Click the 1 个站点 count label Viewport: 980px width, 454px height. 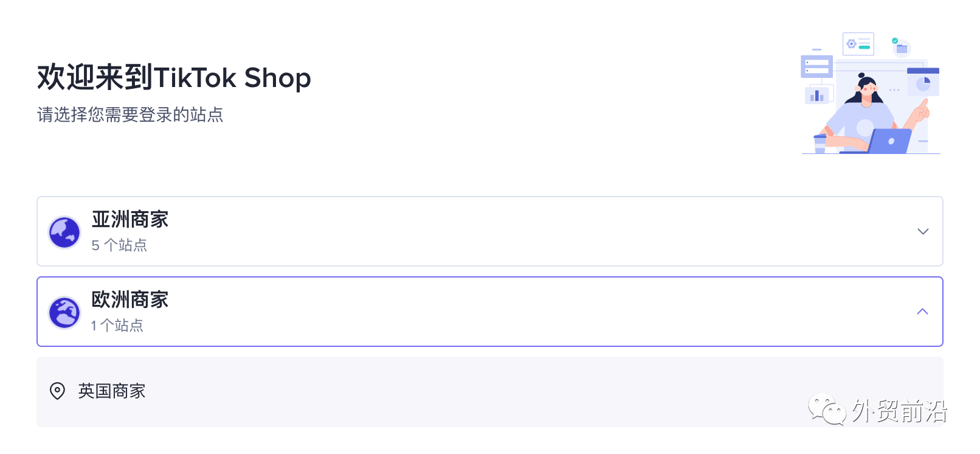(x=117, y=326)
